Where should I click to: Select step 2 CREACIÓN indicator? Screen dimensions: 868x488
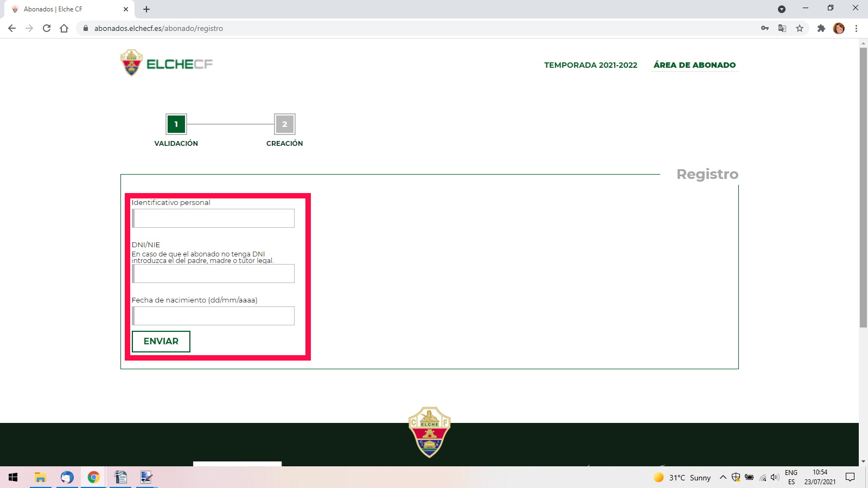[x=284, y=124]
